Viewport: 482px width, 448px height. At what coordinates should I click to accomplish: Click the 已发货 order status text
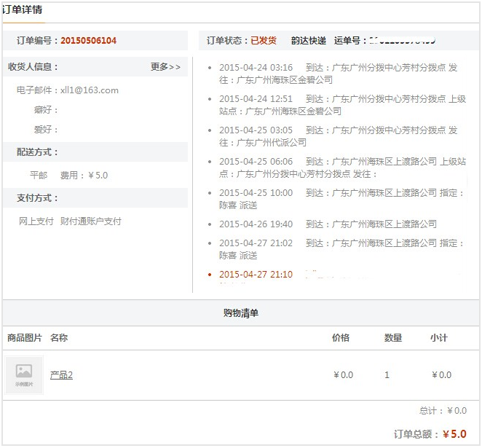pyautogui.click(x=264, y=41)
